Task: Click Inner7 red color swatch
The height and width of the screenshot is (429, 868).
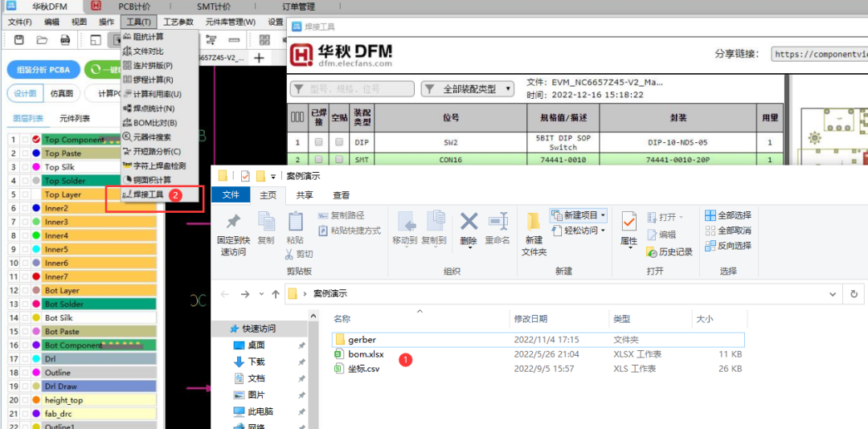Action: 36,277
